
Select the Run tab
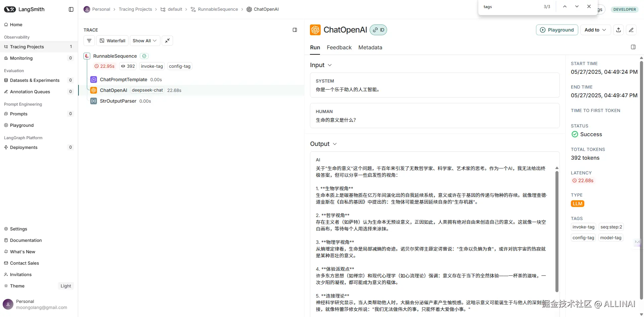pos(315,48)
